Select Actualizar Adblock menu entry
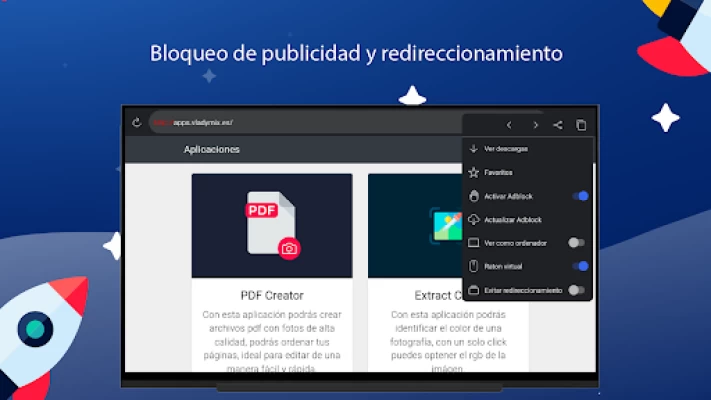This screenshot has width=711, height=400. coord(513,219)
